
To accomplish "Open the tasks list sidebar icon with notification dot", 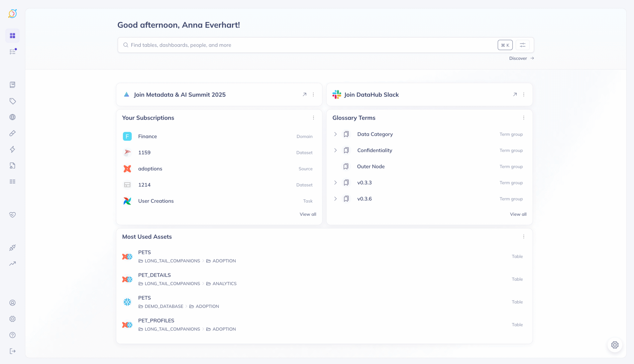I will [12, 51].
